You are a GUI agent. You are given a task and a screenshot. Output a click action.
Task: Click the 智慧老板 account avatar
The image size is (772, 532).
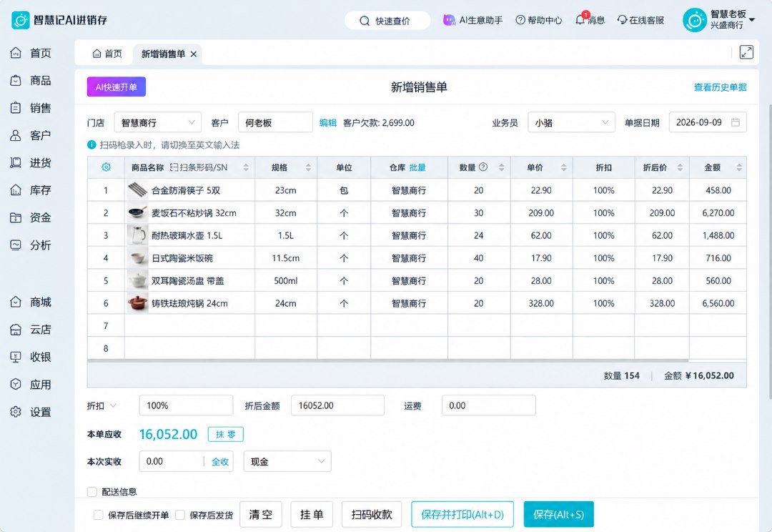pos(694,20)
